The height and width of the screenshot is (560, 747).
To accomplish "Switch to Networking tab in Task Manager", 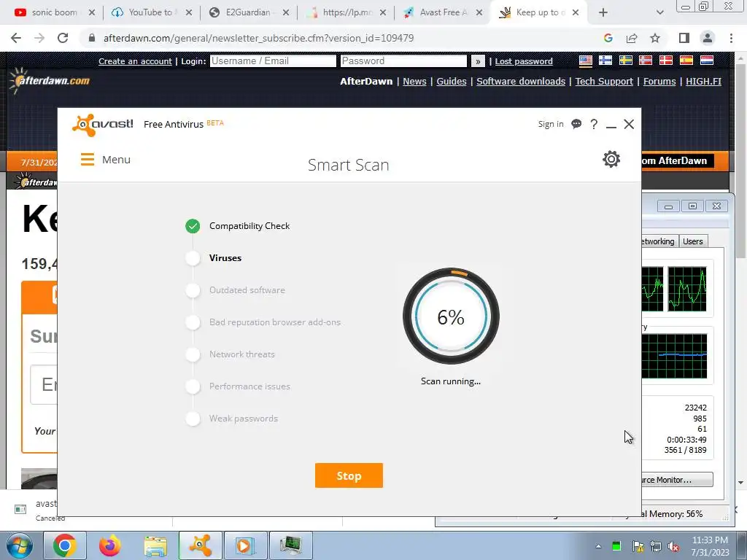I will (658, 241).
